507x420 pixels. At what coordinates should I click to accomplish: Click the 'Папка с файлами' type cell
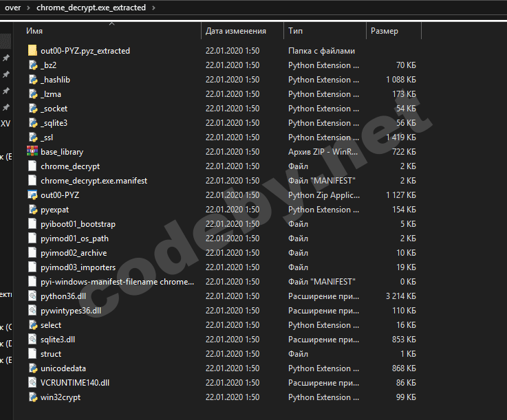click(321, 51)
